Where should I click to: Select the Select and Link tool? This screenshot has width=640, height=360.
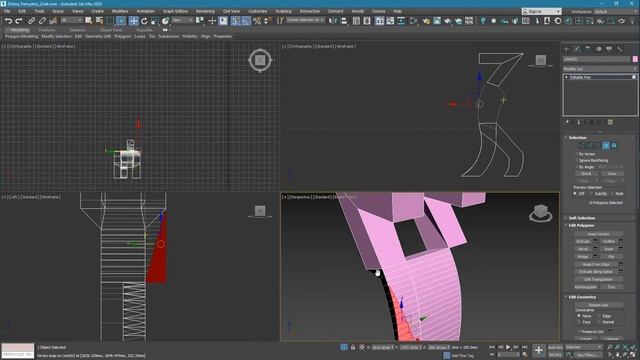(31, 21)
